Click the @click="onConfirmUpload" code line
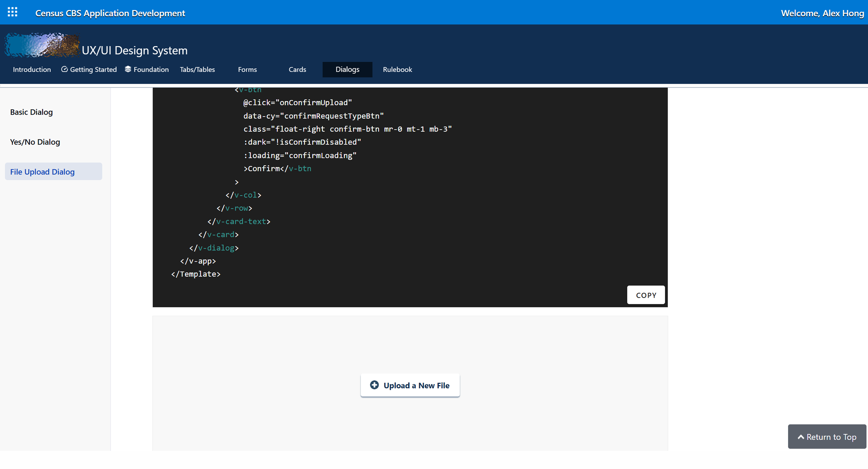 pos(297,102)
